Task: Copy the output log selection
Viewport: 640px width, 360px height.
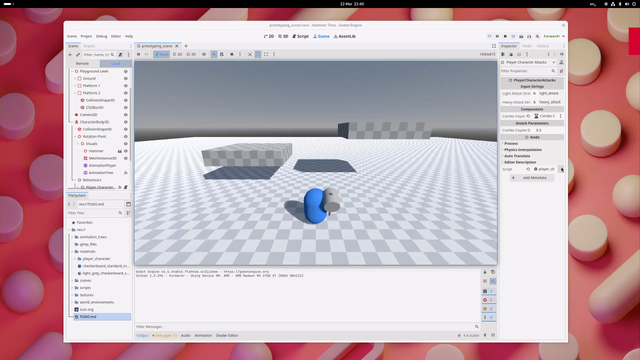Action: point(493,272)
